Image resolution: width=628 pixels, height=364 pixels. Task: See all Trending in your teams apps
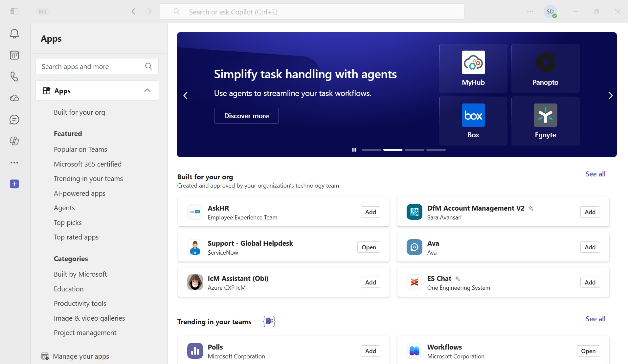(595, 319)
